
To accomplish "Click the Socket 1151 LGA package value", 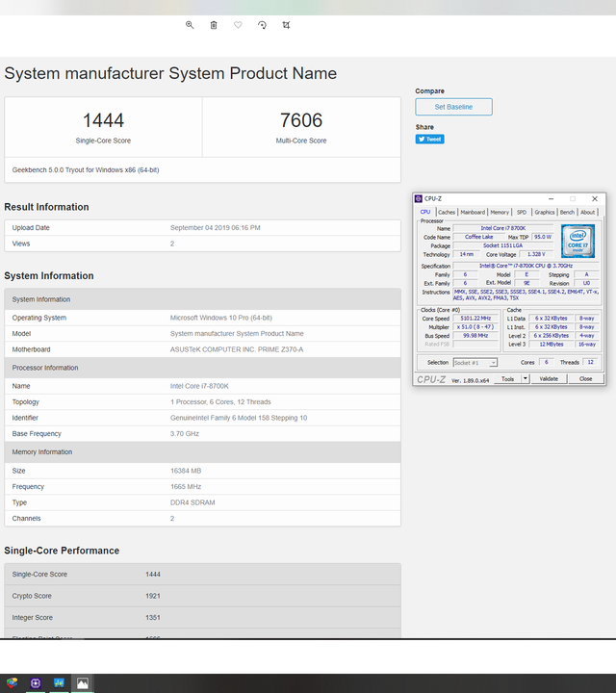I will [502, 245].
